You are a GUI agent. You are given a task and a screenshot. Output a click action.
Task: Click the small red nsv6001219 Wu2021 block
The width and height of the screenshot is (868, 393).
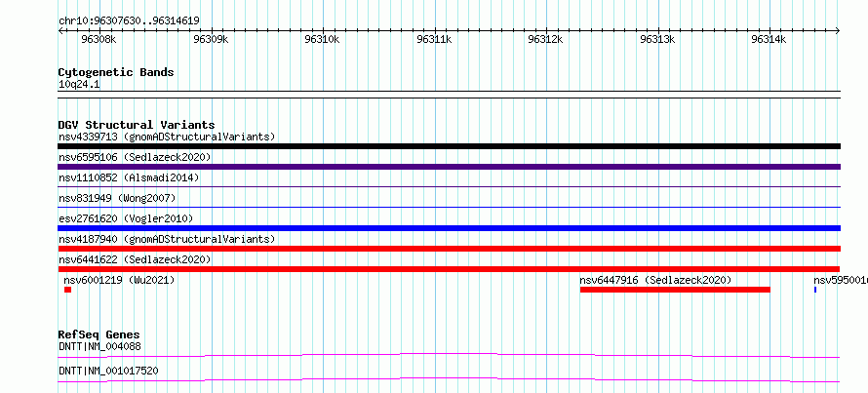pyautogui.click(x=67, y=290)
